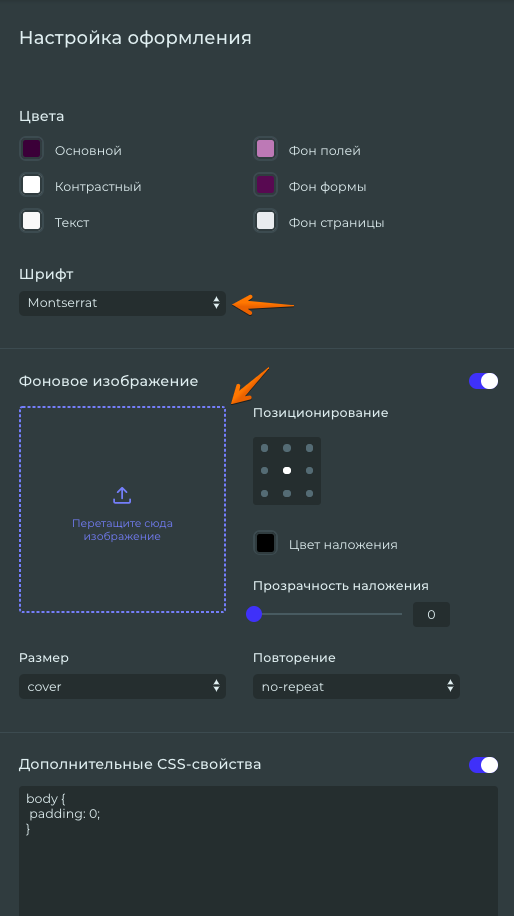Click the Прозрачность наложения slider handle
Image resolution: width=514 pixels, height=916 pixels.
point(254,614)
